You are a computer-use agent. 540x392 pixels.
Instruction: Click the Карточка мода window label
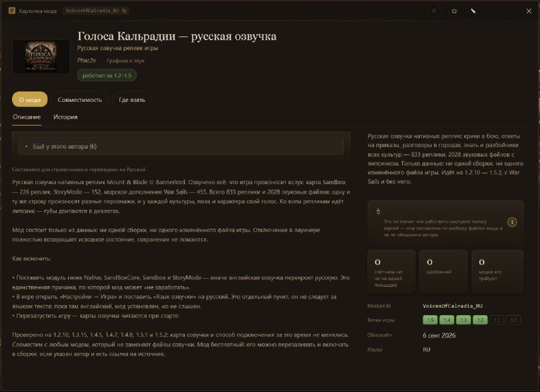pos(38,11)
